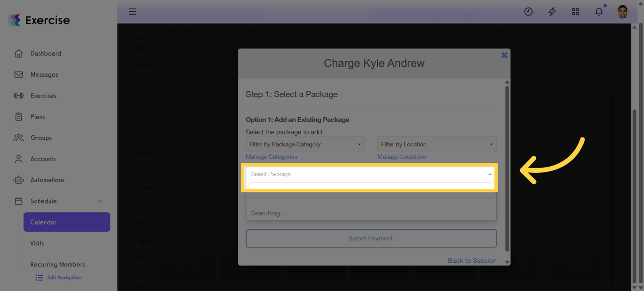Image resolution: width=644 pixels, height=291 pixels.
Task: Click the clock history icon in top bar
Action: click(528, 11)
